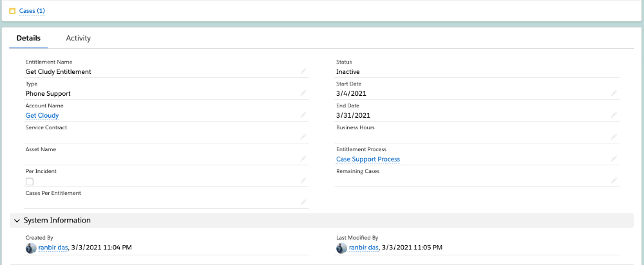Edit the Start Date pencil icon
The height and width of the screenshot is (265, 644).
coord(614,93)
